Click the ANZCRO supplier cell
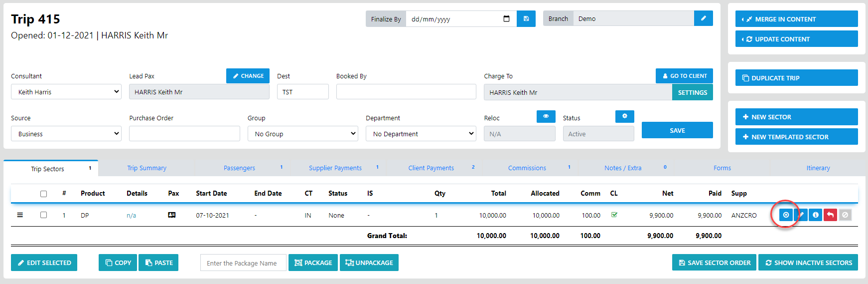868x284 pixels. (744, 216)
